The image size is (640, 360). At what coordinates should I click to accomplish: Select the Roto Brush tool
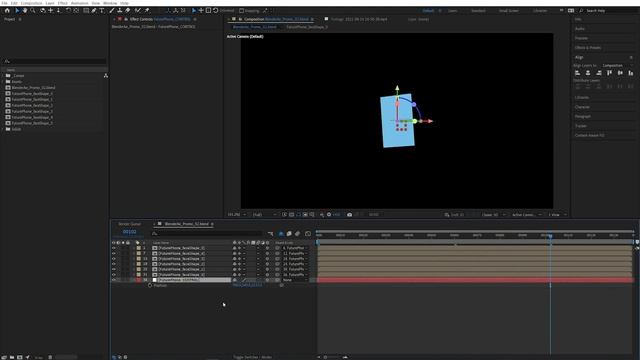tap(138, 11)
